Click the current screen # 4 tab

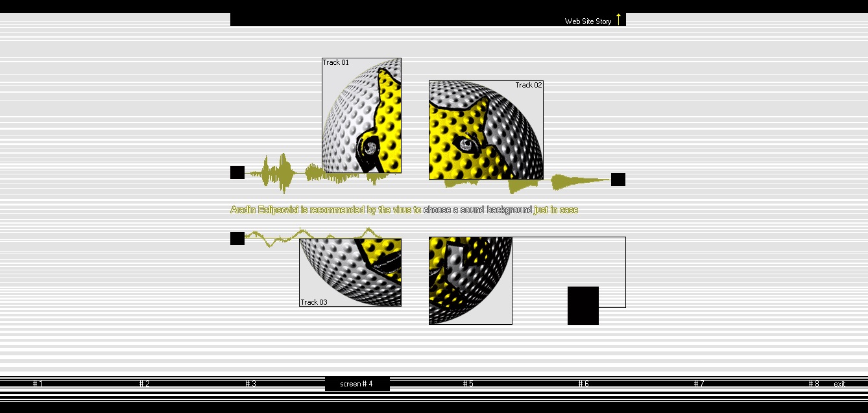point(357,384)
